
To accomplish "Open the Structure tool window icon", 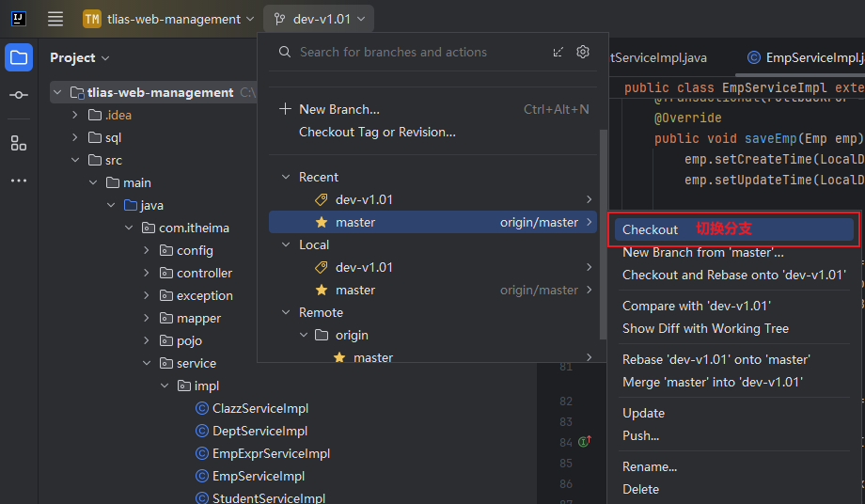I will click(19, 143).
